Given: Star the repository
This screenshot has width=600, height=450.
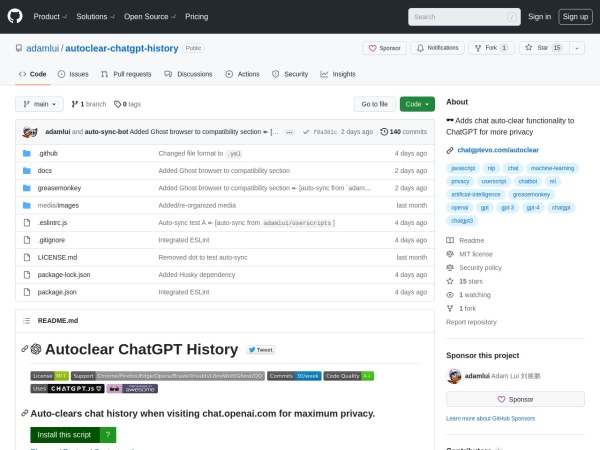Looking at the screenshot, I should click(x=544, y=48).
